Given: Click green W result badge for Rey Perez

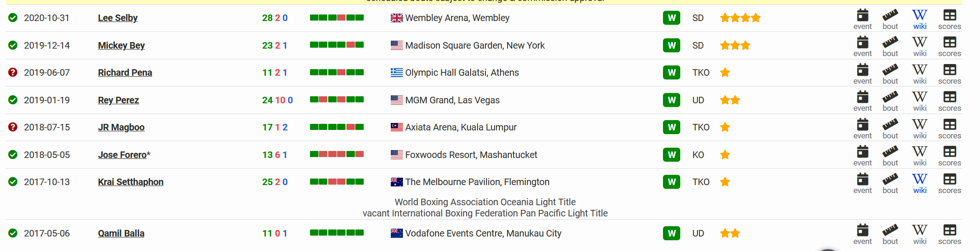Looking at the screenshot, I should [x=671, y=100].
